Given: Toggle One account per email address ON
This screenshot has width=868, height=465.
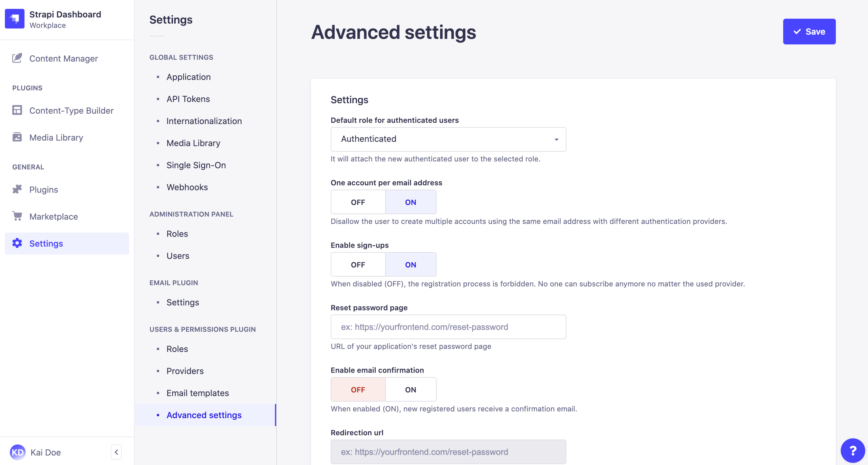Looking at the screenshot, I should point(410,202).
